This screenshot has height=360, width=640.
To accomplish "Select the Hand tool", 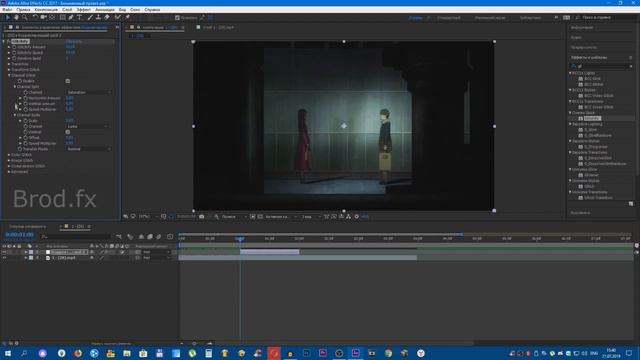I will coord(16,18).
